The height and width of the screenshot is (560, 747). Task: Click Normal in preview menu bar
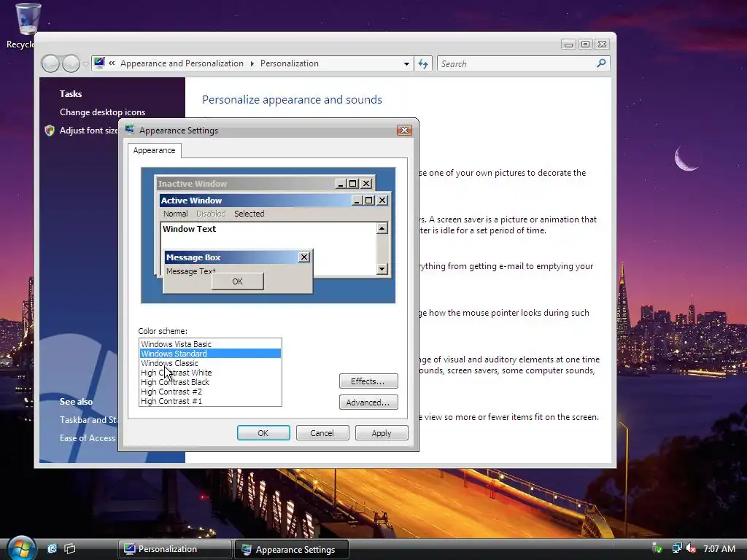pos(175,214)
